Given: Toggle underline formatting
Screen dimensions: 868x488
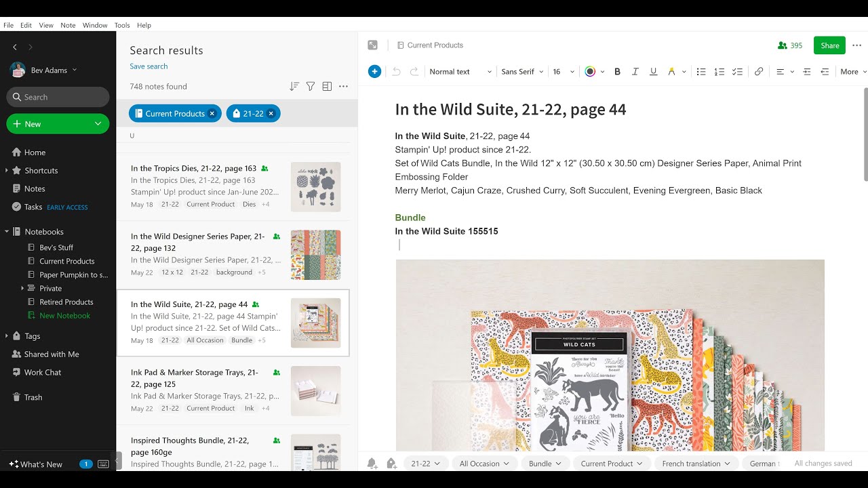Looking at the screenshot, I should (654, 72).
